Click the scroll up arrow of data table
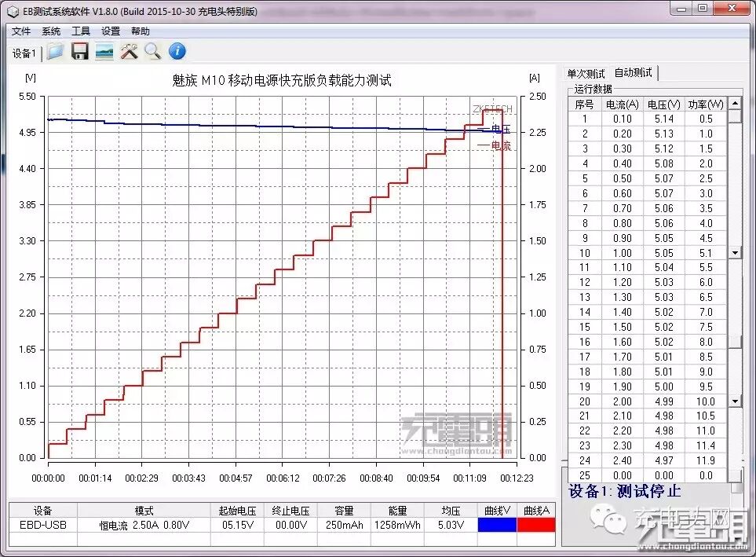The height and width of the screenshot is (557, 756). (x=735, y=103)
